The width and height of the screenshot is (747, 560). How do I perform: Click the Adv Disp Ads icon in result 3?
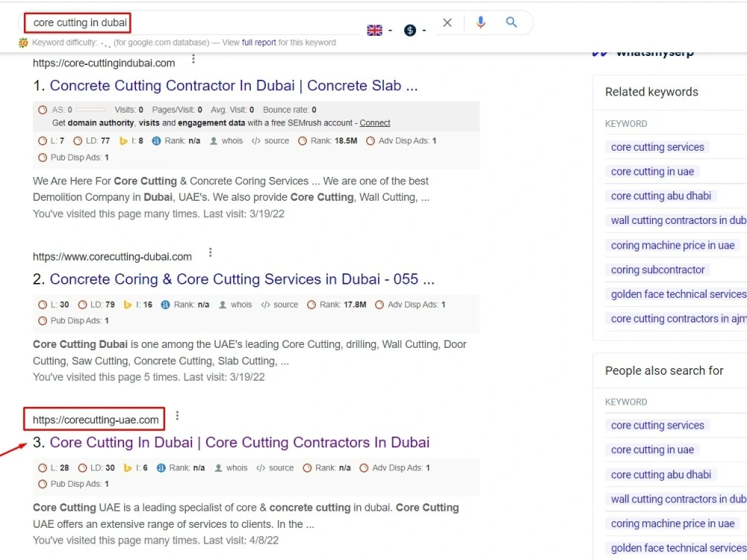(364, 468)
